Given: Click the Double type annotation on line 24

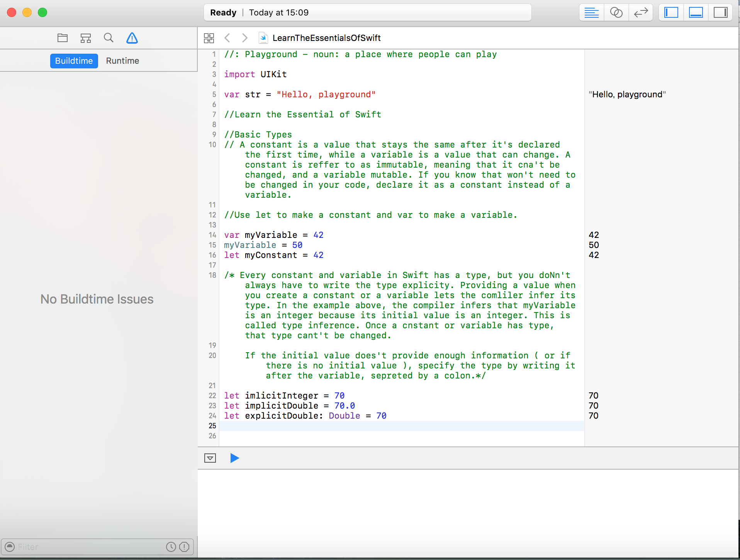Looking at the screenshot, I should [345, 416].
